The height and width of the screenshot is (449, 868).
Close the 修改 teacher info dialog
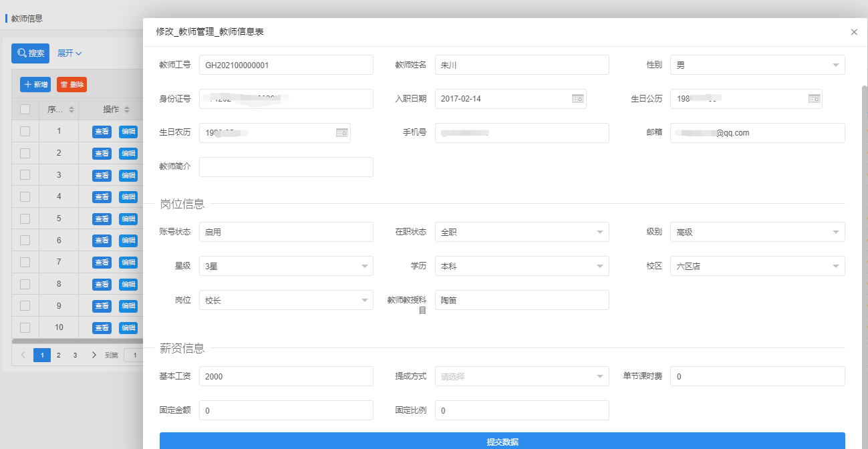tap(853, 32)
